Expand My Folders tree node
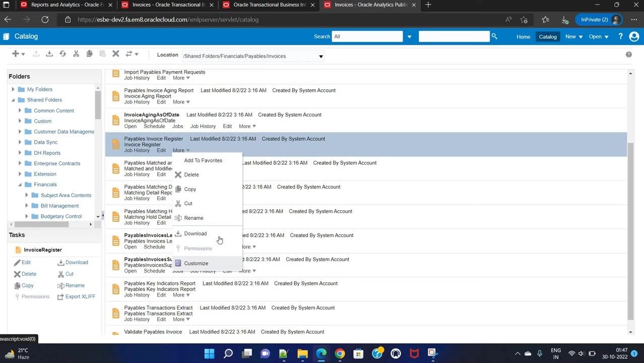 [x=13, y=89]
